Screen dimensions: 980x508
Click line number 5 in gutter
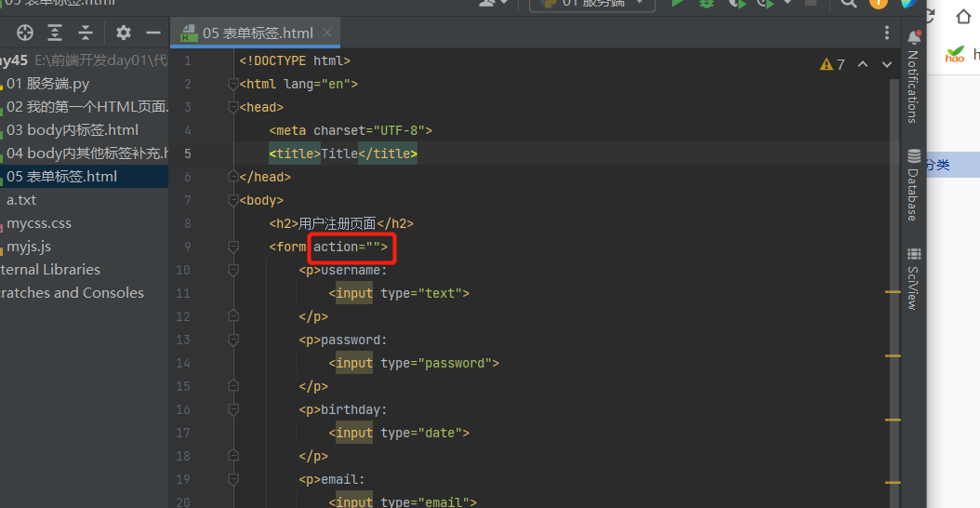tap(188, 154)
